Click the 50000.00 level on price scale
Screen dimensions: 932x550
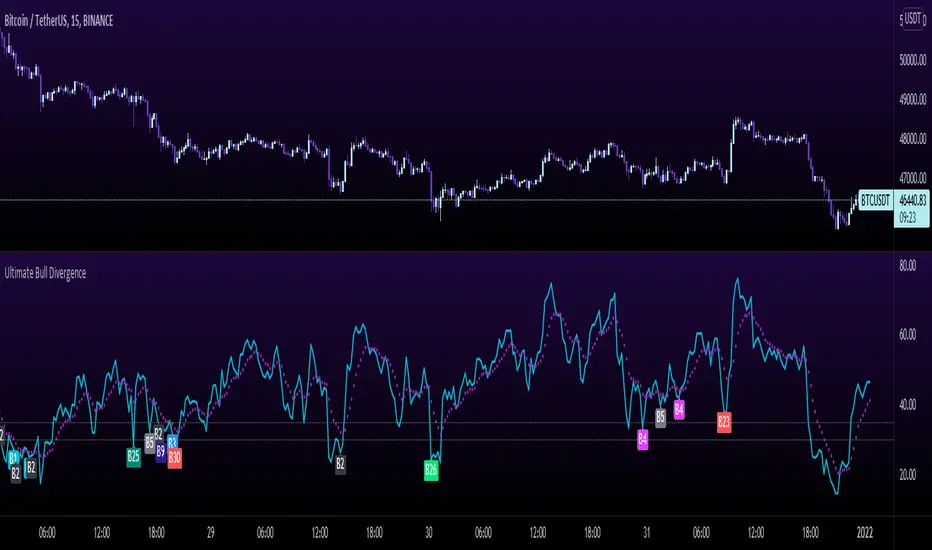913,60
